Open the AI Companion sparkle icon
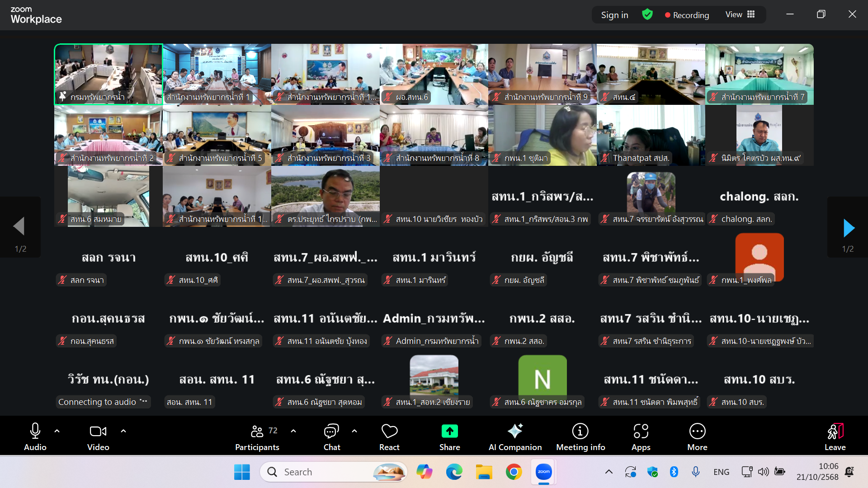The height and width of the screenshot is (488, 868). 515,432
